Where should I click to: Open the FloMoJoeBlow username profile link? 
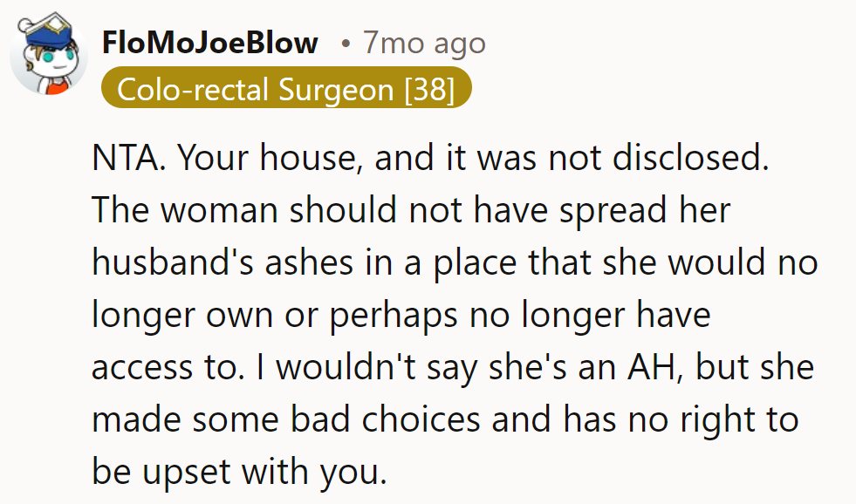[209, 43]
